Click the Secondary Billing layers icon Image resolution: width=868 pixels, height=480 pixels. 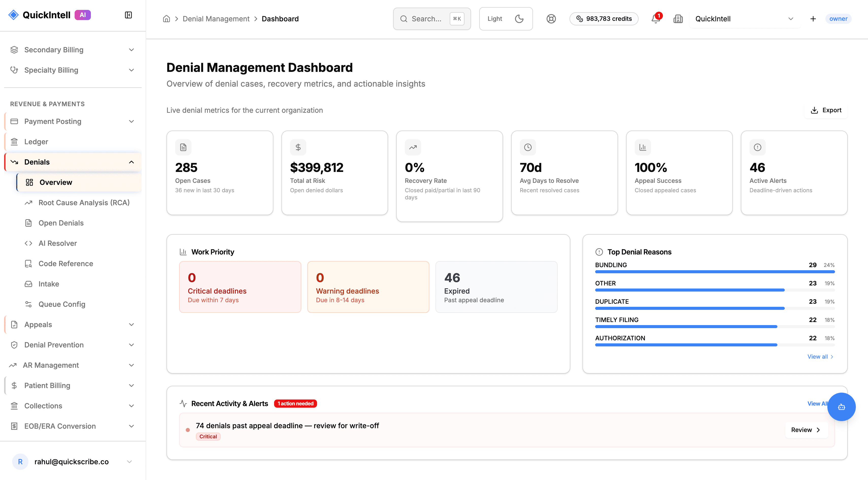(x=14, y=50)
